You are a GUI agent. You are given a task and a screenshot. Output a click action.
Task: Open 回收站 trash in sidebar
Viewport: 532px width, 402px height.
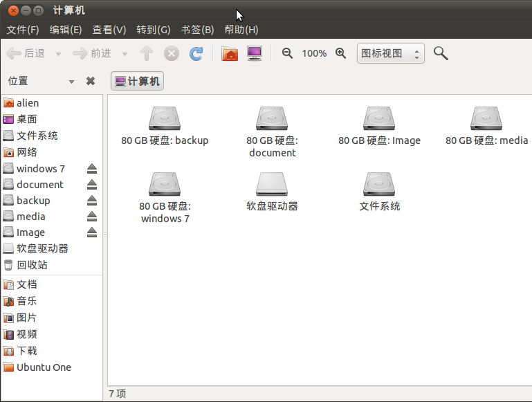tap(52, 264)
